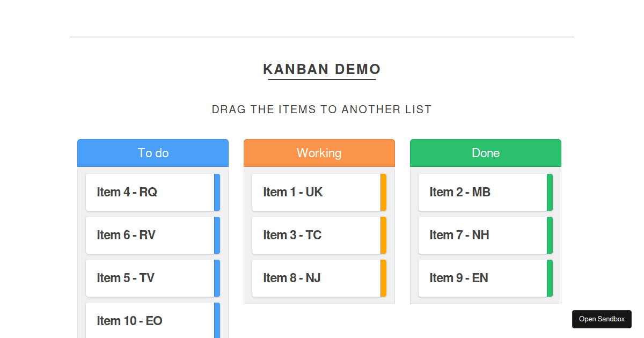Image resolution: width=644 pixels, height=338 pixels.
Task: Click the 'Item 1 - UK' card
Action: (314, 192)
